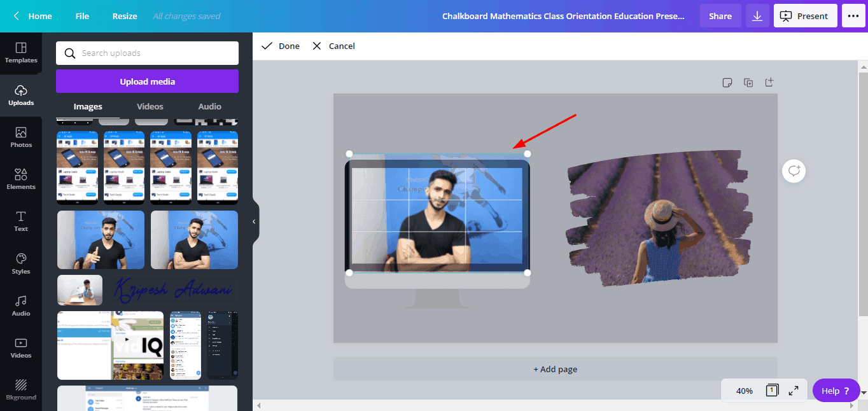Switch to the Videos uploads tab

point(150,106)
